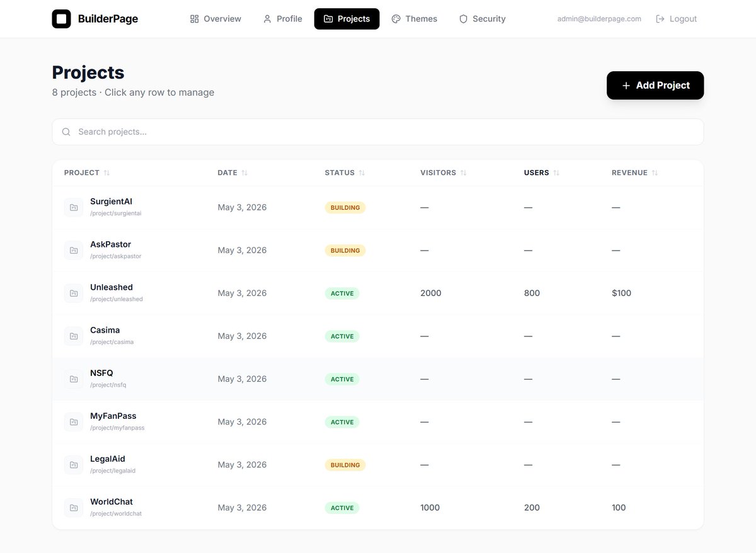The image size is (756, 553).
Task: Click the folder icon beside LegalAid
Action: pos(74,465)
